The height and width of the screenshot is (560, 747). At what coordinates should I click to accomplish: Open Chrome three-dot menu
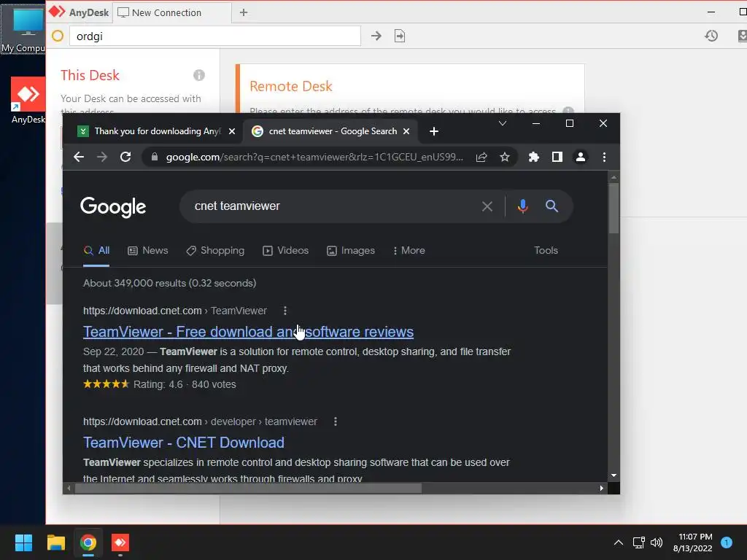pos(604,157)
